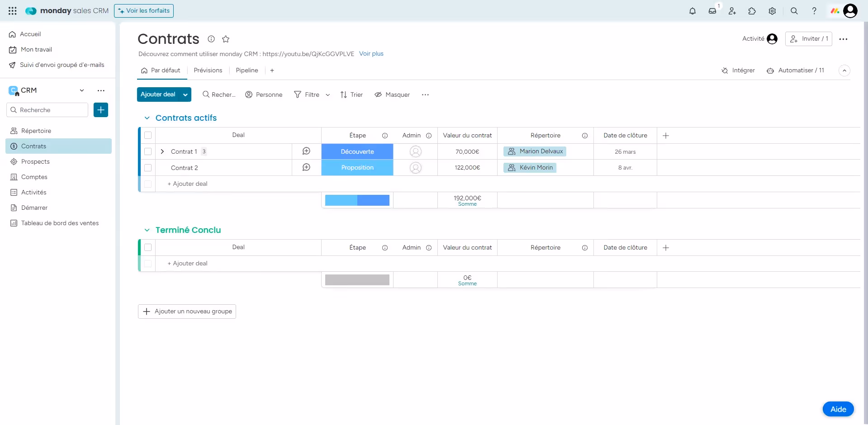
Task: Click the Voir plus link
Action: [x=371, y=54]
